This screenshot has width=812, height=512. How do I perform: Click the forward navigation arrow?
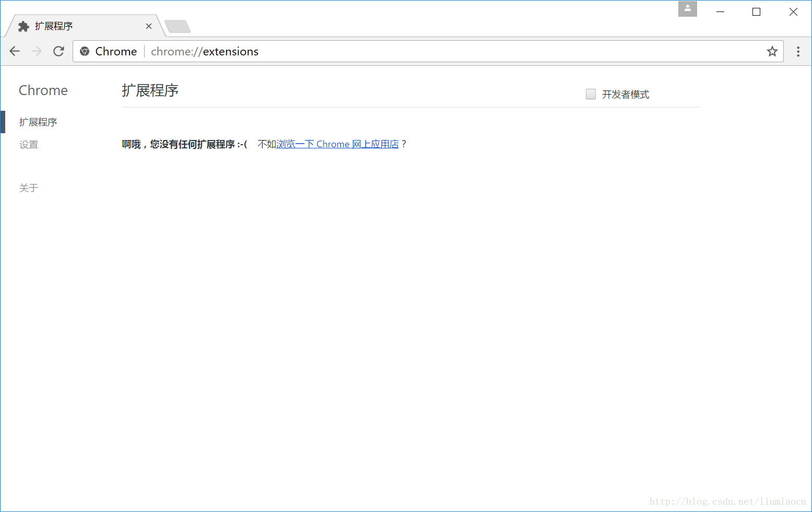tap(37, 51)
